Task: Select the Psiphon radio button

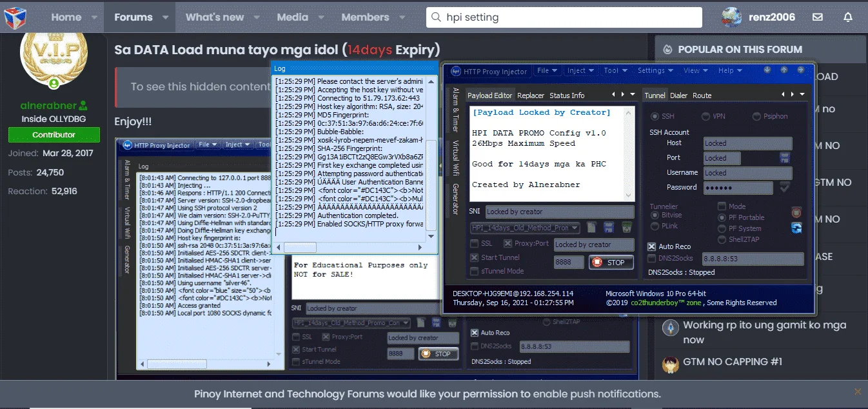Action: tap(756, 117)
